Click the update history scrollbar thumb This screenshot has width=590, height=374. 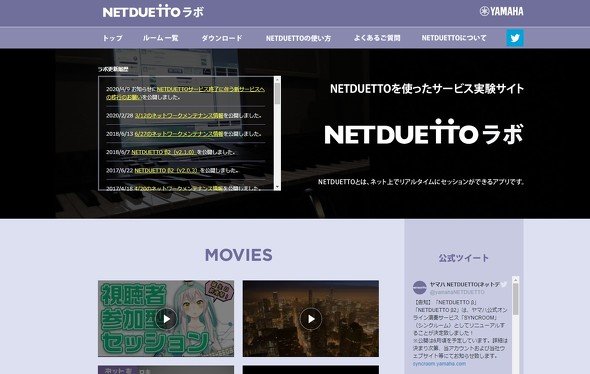[278, 93]
